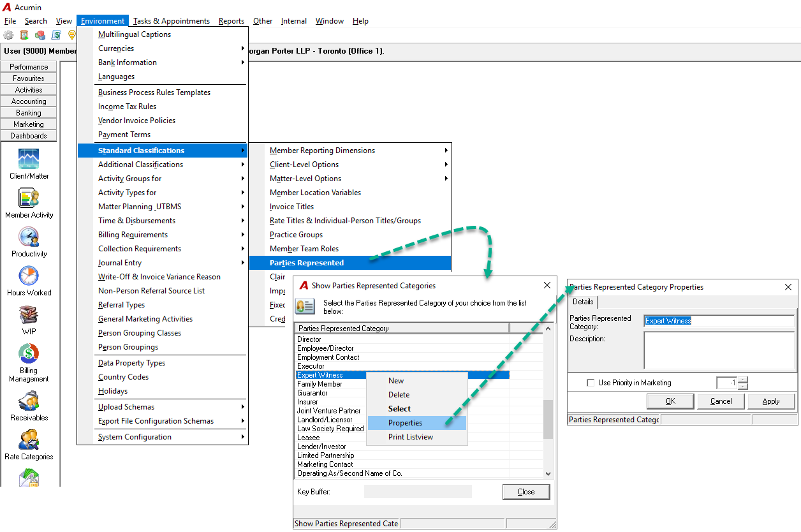Image resolution: width=801 pixels, height=532 pixels.
Task: Click the gear settings toolbar icon
Action: pos(8,35)
